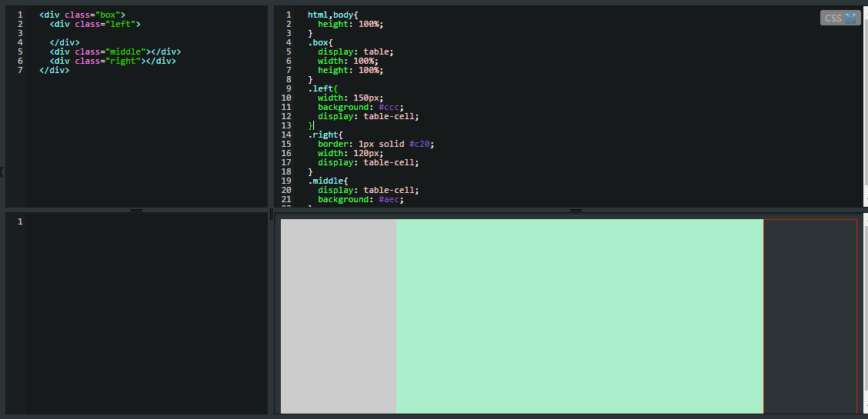This screenshot has height=419, width=868.
Task: Click the mint green middle column in the preview
Action: (579, 316)
